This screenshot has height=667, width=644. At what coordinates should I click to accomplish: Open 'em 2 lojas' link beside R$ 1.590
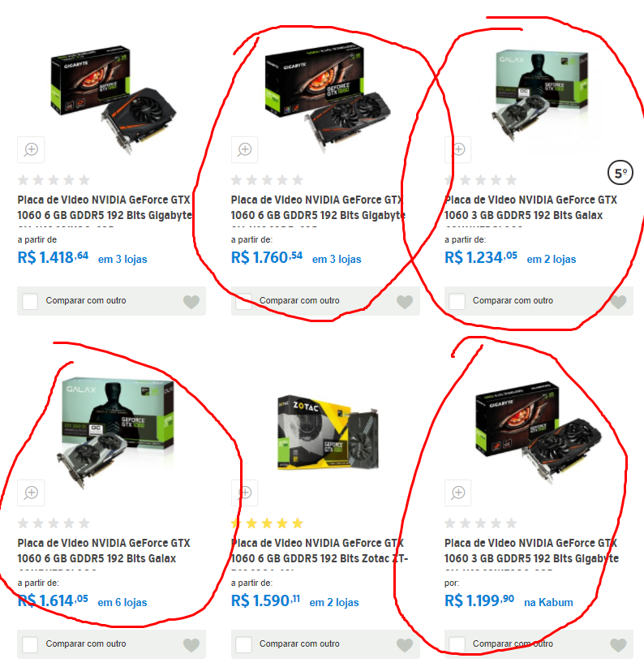click(x=334, y=602)
